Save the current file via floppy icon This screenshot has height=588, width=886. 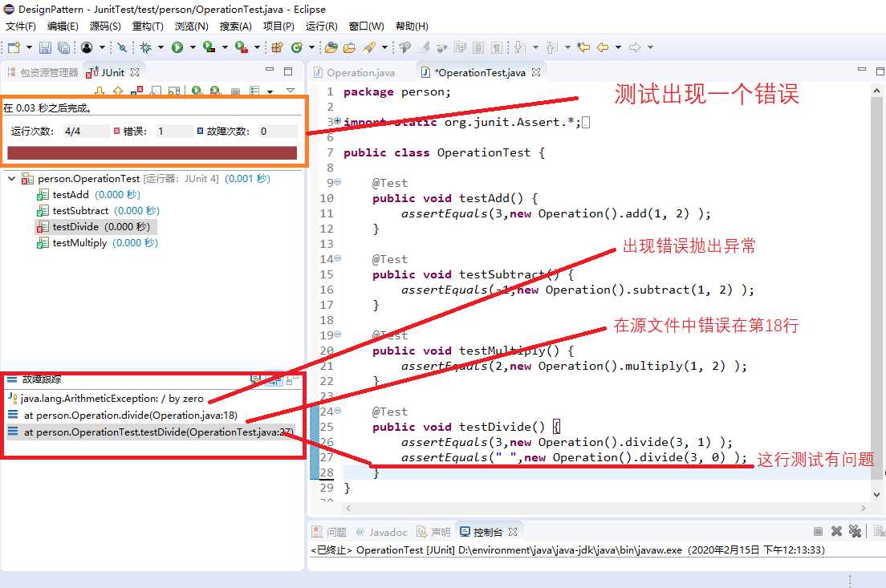click(x=45, y=47)
